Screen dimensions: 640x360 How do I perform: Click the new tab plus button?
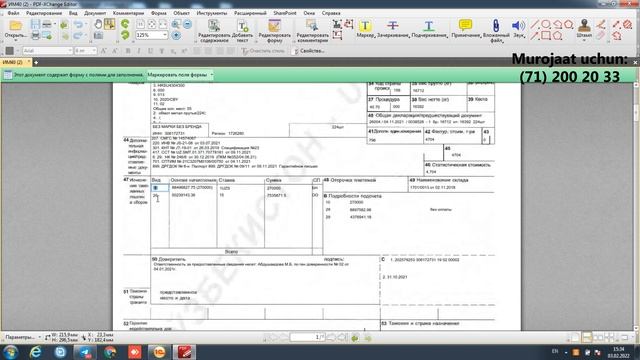pyautogui.click(x=36, y=62)
